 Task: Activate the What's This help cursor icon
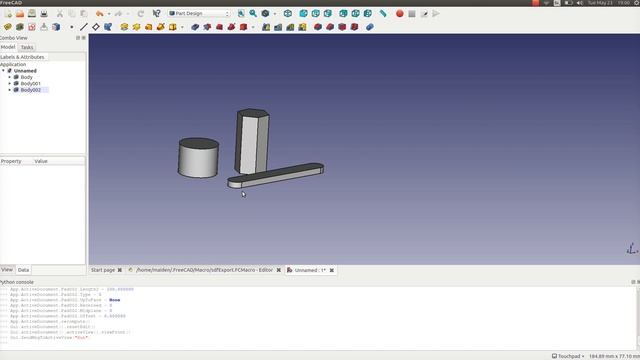coord(156,13)
